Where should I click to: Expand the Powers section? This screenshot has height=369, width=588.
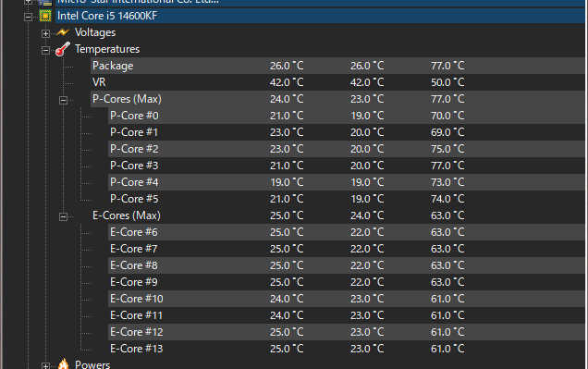pos(45,365)
